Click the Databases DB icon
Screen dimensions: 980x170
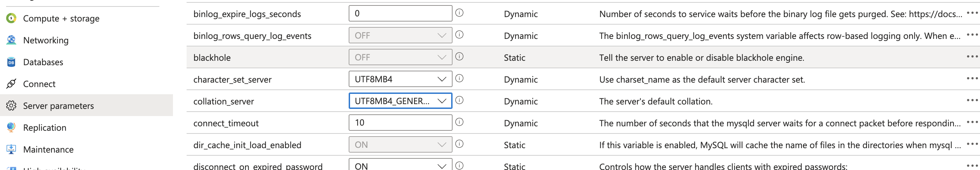(12, 62)
